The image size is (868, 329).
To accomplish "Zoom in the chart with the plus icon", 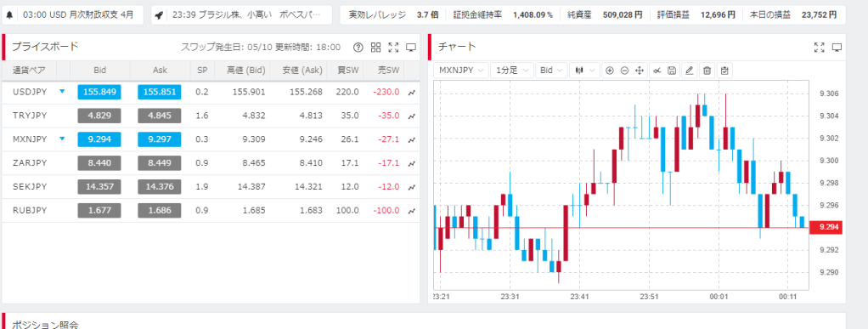I will point(610,71).
